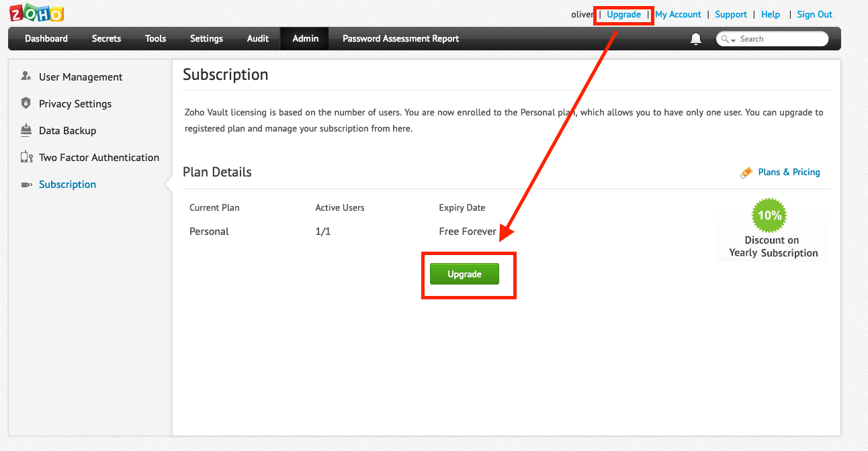Click the User Management sidebar icon
The image size is (868, 451).
[26, 77]
